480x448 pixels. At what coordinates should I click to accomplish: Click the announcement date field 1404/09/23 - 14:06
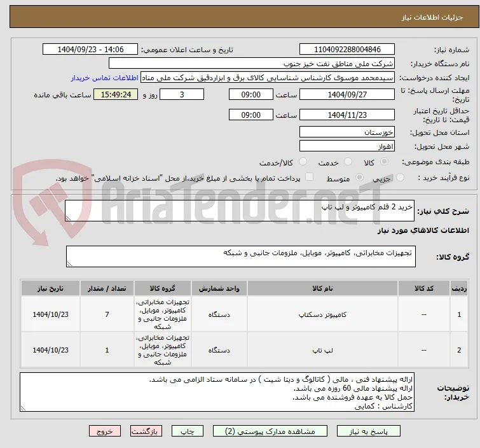click(90, 50)
